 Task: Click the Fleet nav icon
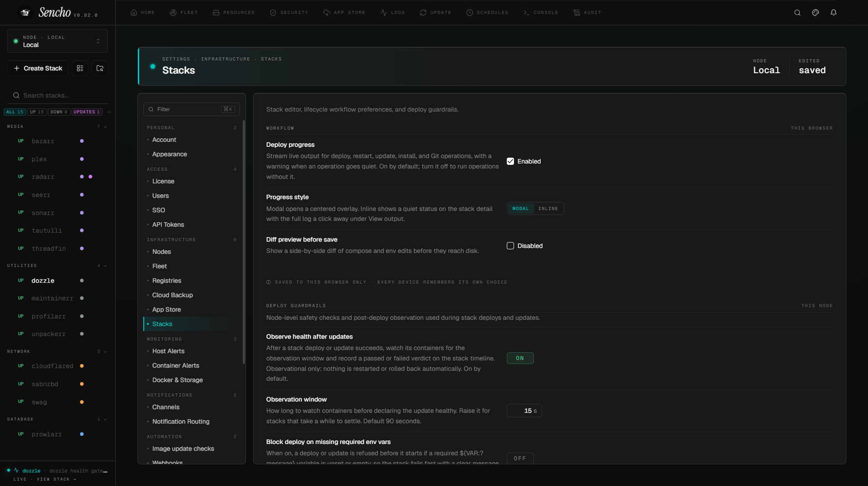pos(173,13)
